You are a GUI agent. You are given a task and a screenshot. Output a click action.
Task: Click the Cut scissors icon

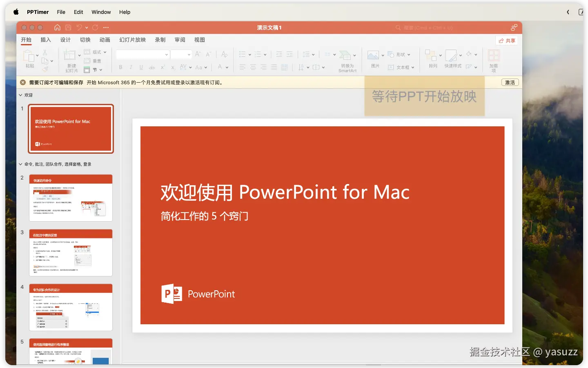tap(45, 52)
